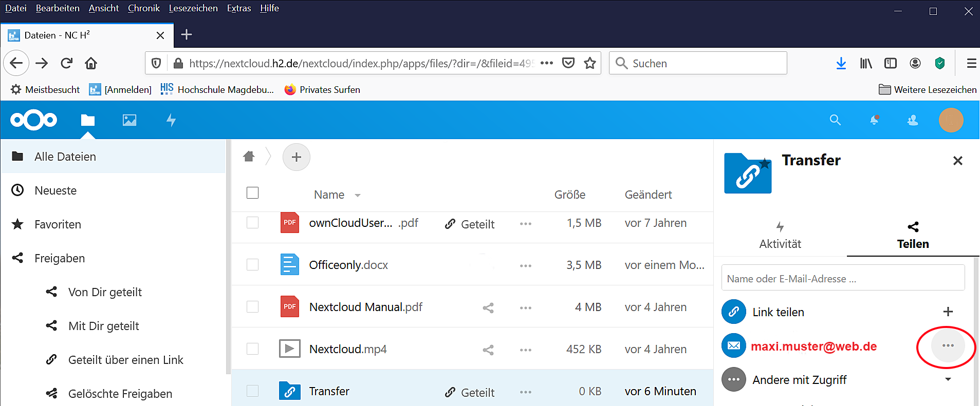
Task: Open the Lesezeichen menu
Action: 193,8
